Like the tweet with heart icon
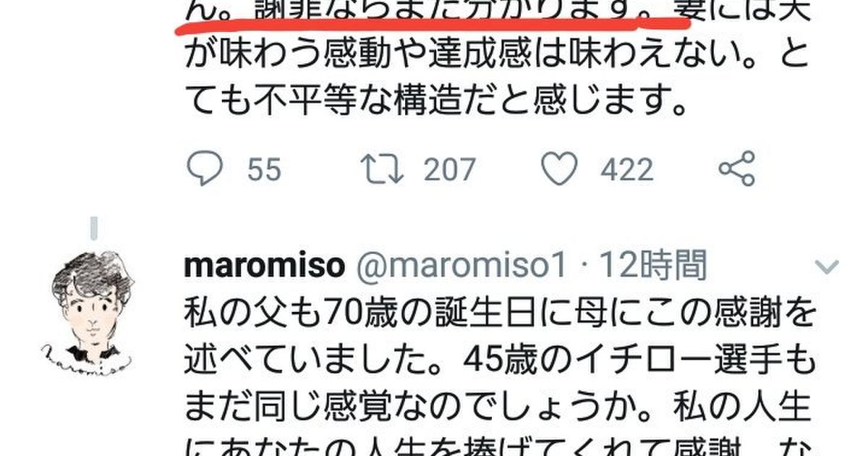The height and width of the screenshot is (456, 868). coord(561,169)
